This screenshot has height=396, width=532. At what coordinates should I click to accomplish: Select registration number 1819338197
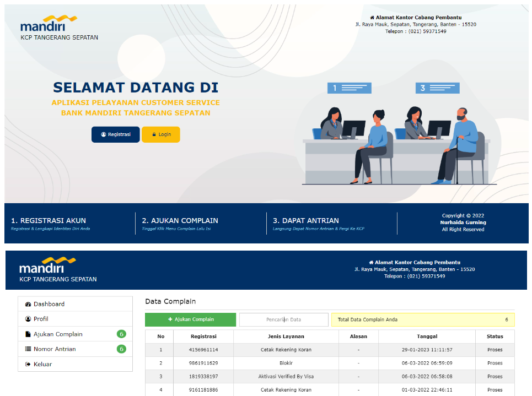[203, 376]
